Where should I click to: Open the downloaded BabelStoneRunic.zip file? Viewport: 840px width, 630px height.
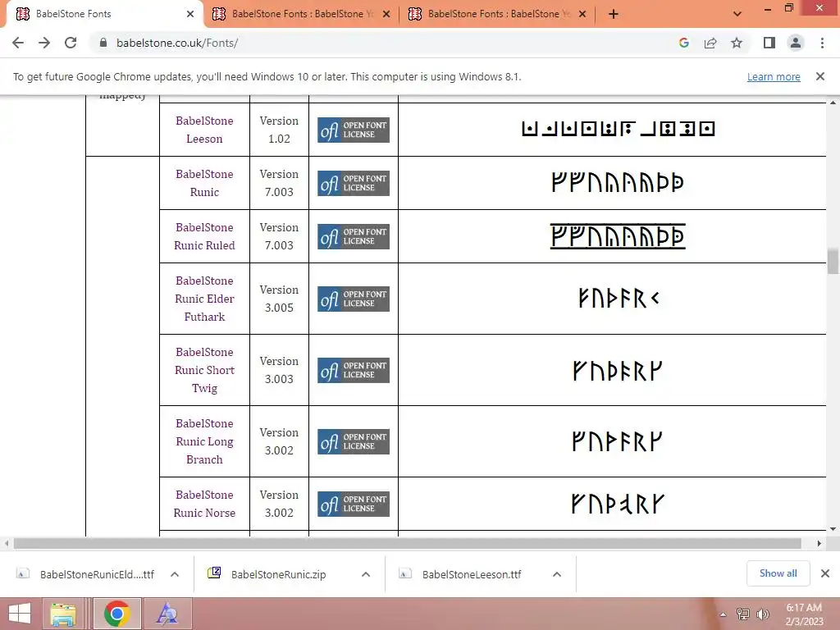[x=268, y=574]
